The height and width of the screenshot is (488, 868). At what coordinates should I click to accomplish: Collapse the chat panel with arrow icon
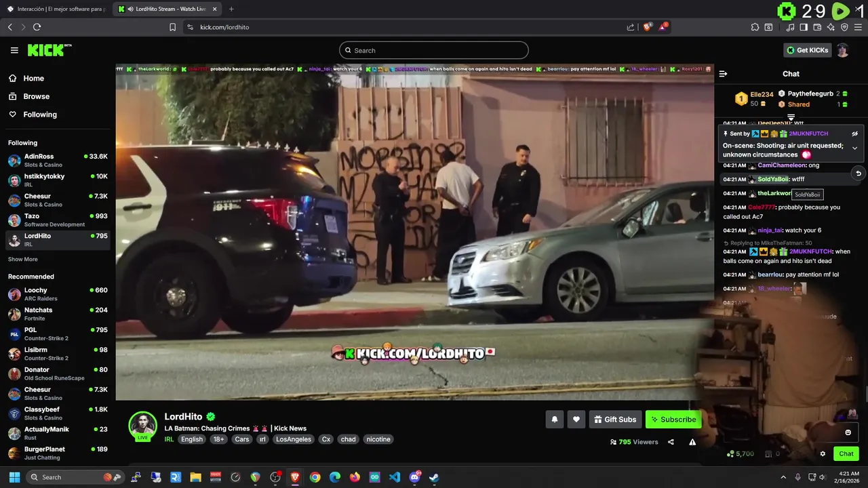tap(723, 74)
